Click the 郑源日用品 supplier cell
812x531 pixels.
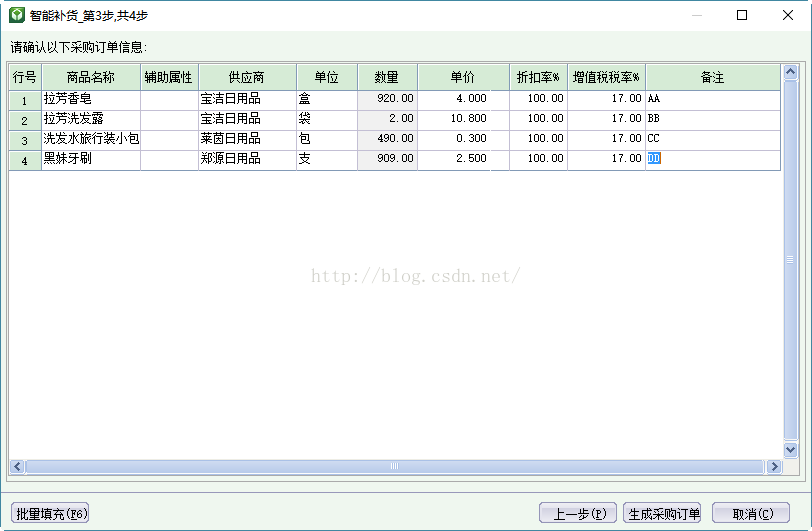tap(247, 160)
